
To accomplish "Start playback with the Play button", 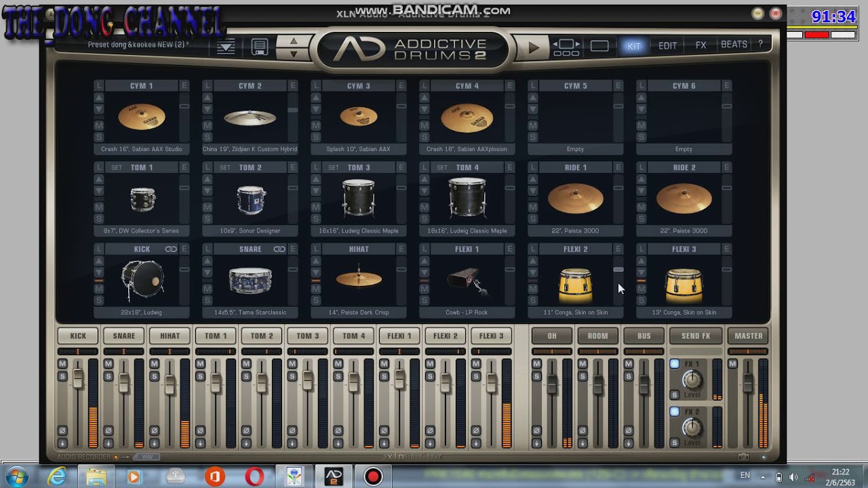I will tap(534, 47).
